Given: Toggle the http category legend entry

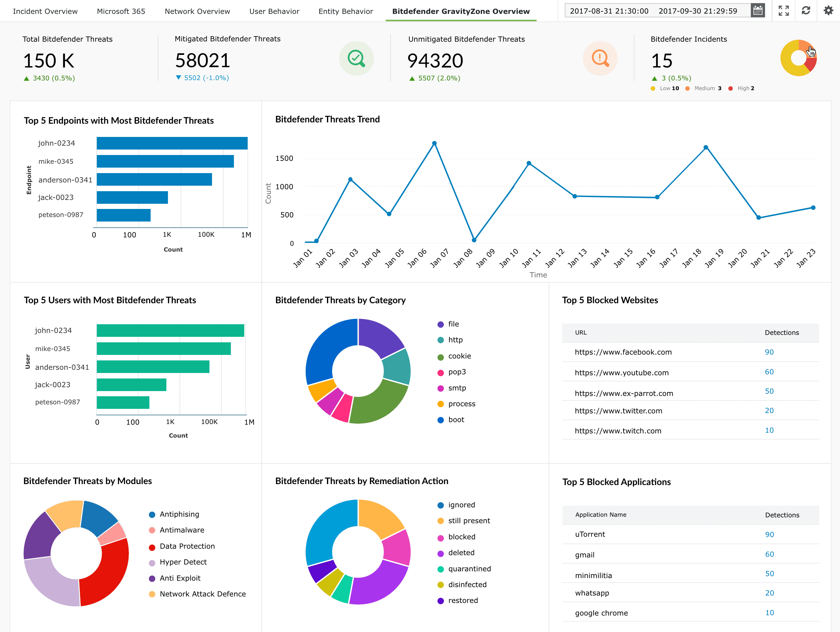Looking at the screenshot, I should (450, 340).
